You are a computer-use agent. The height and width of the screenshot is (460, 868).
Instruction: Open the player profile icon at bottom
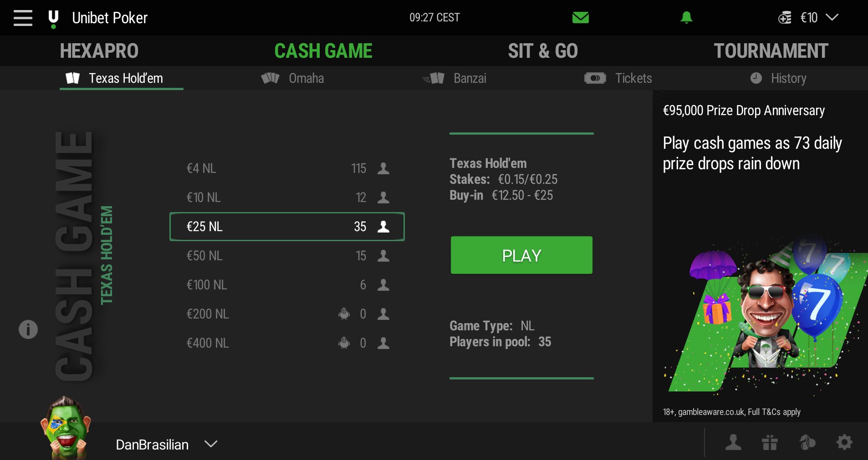733,442
